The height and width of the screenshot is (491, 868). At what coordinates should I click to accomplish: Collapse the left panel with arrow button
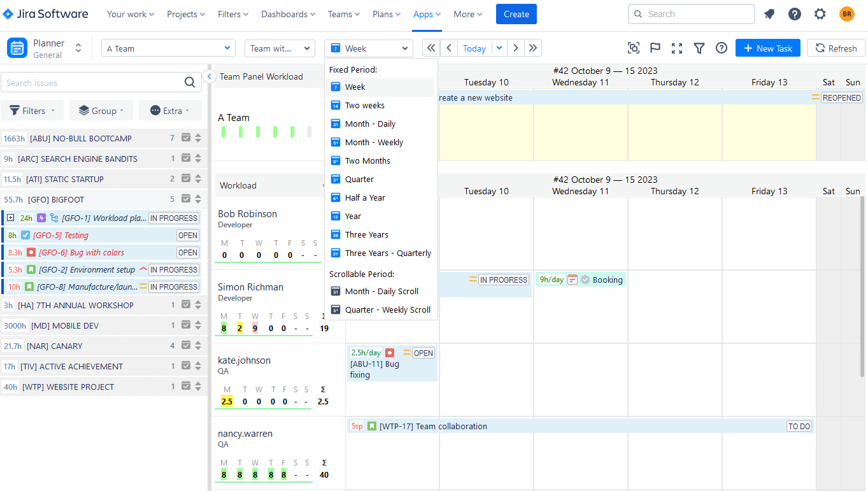pos(209,76)
